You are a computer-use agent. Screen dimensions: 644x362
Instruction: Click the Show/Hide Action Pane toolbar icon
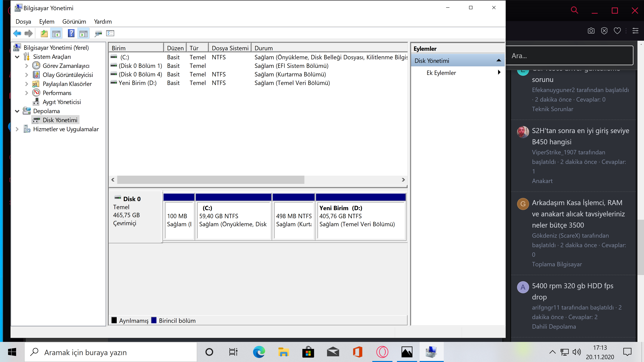click(x=84, y=33)
